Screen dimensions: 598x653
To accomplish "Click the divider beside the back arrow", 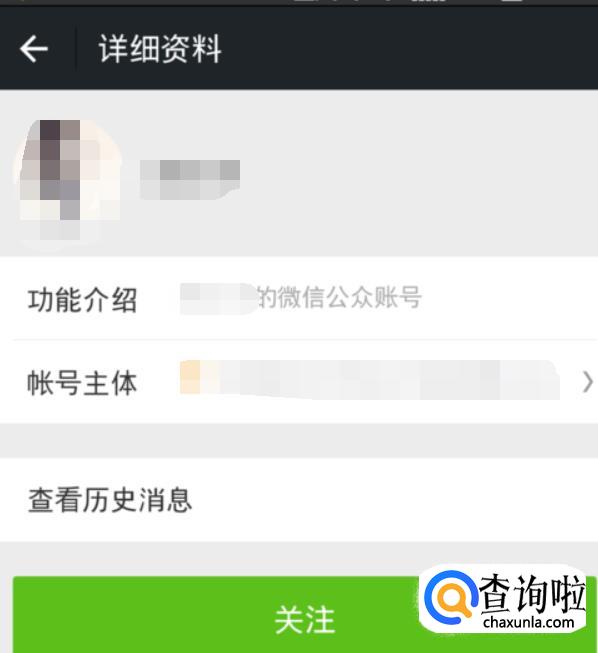I will pos(76,49).
